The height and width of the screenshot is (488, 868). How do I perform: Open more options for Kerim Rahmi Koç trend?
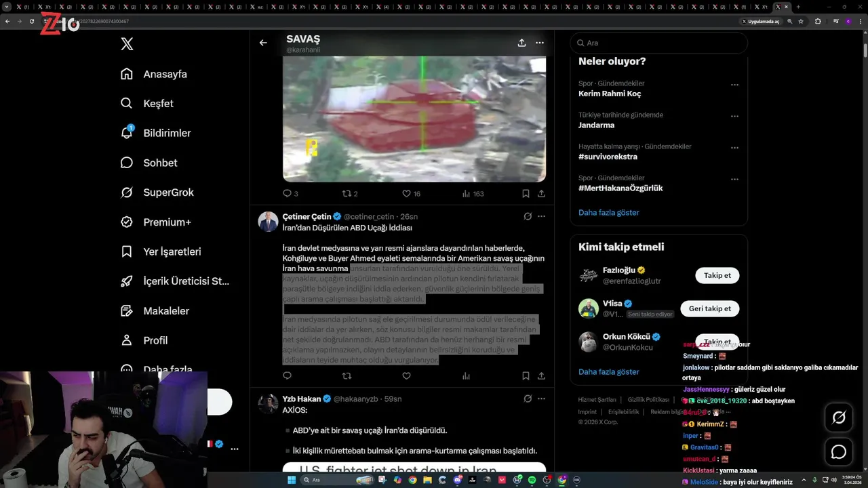click(734, 85)
